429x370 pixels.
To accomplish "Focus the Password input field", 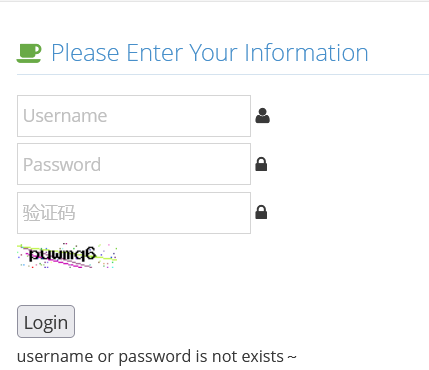I will coord(134,164).
